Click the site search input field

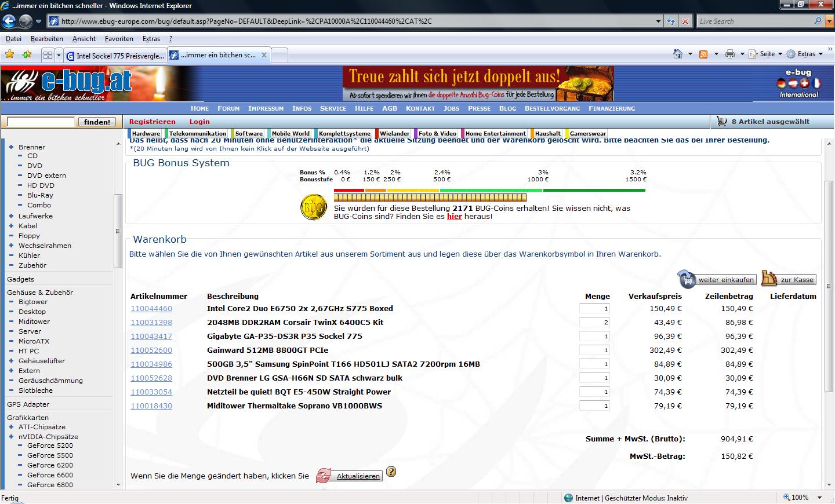(x=41, y=122)
